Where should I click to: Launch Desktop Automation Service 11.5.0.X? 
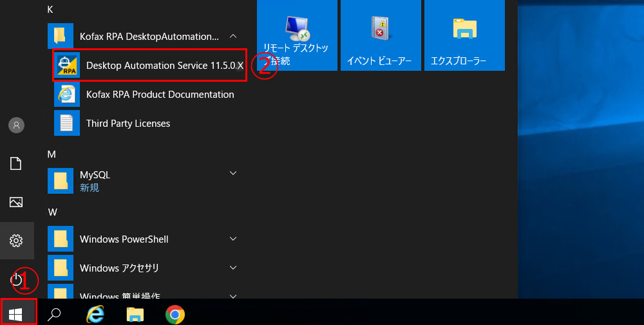tap(149, 65)
